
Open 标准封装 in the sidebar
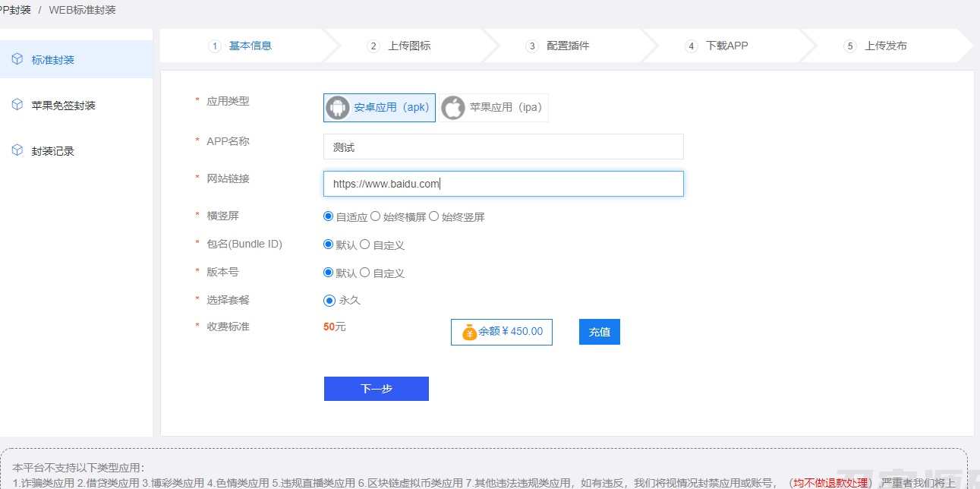[76, 59]
